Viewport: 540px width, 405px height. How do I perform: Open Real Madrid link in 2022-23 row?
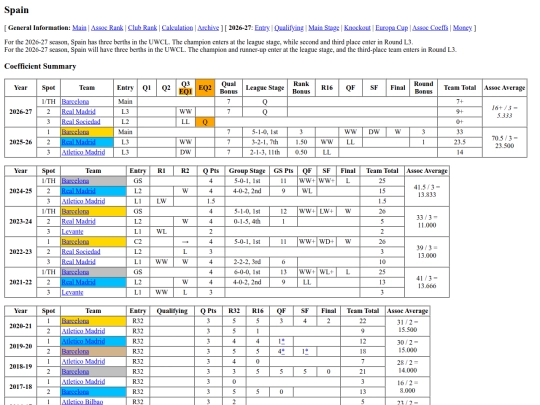pos(79,262)
